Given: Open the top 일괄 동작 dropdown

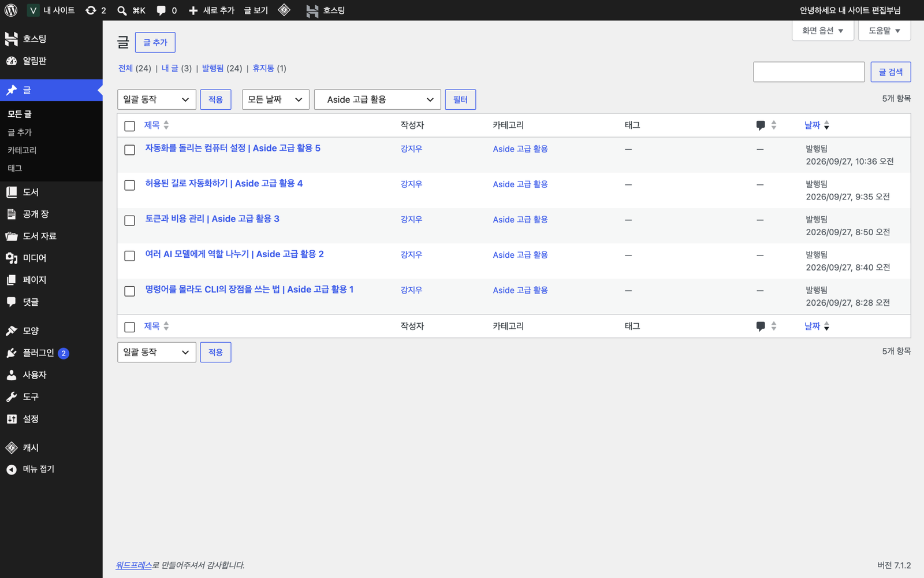Looking at the screenshot, I should pos(157,99).
